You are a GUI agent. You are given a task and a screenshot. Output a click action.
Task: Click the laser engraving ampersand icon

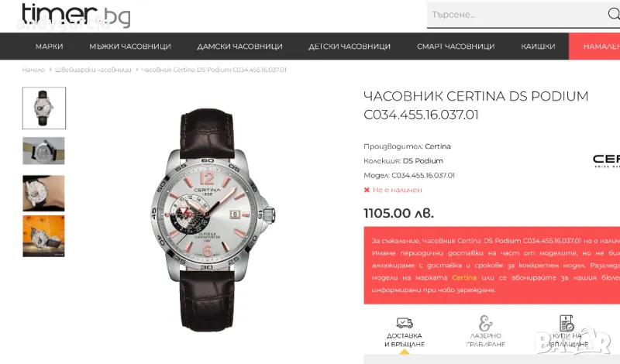(x=485, y=323)
